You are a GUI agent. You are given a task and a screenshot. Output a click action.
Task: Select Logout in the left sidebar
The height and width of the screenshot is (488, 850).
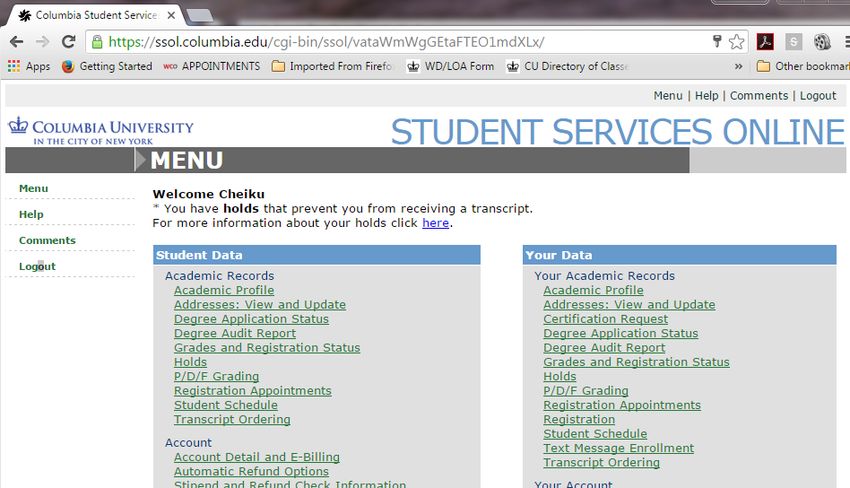37,266
